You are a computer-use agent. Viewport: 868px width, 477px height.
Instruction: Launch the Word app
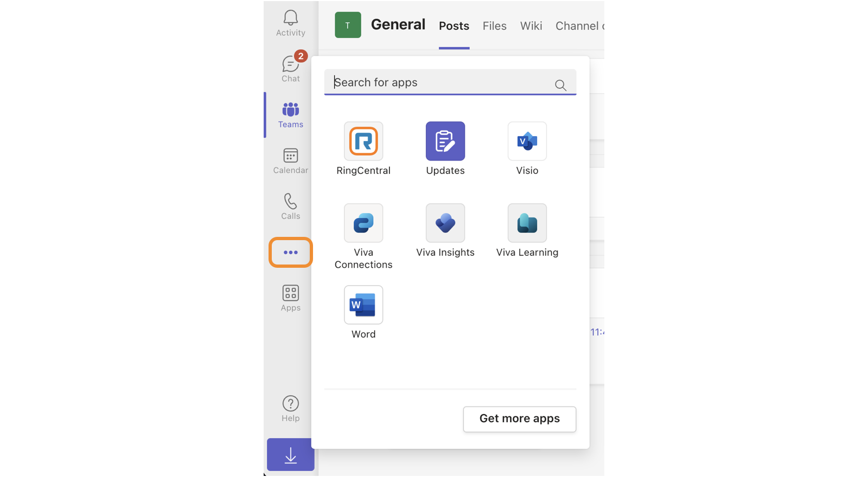point(363,305)
